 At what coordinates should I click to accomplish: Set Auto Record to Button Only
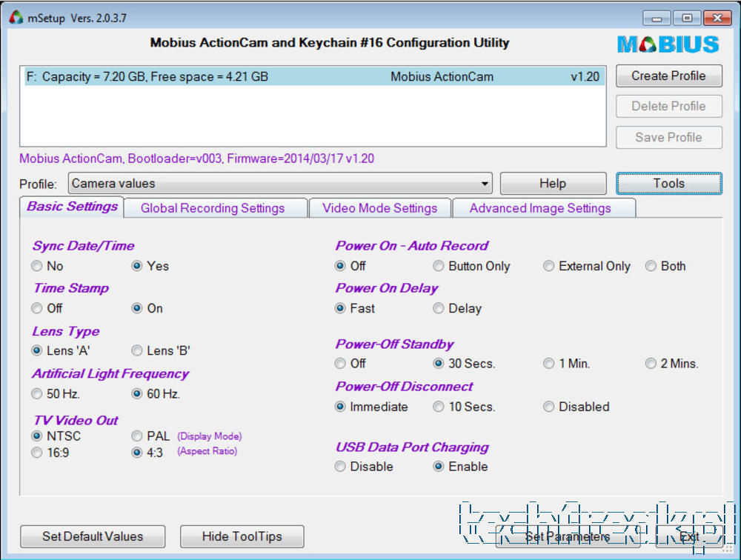tap(439, 266)
